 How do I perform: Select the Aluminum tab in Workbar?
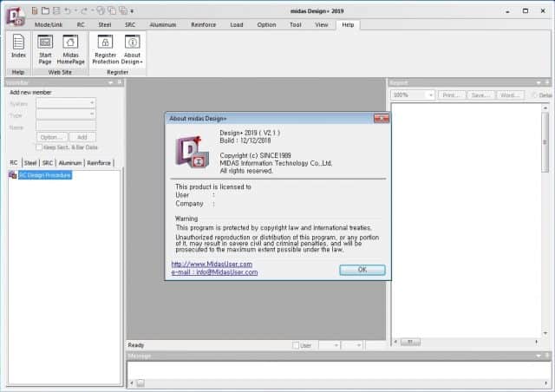[x=70, y=162]
